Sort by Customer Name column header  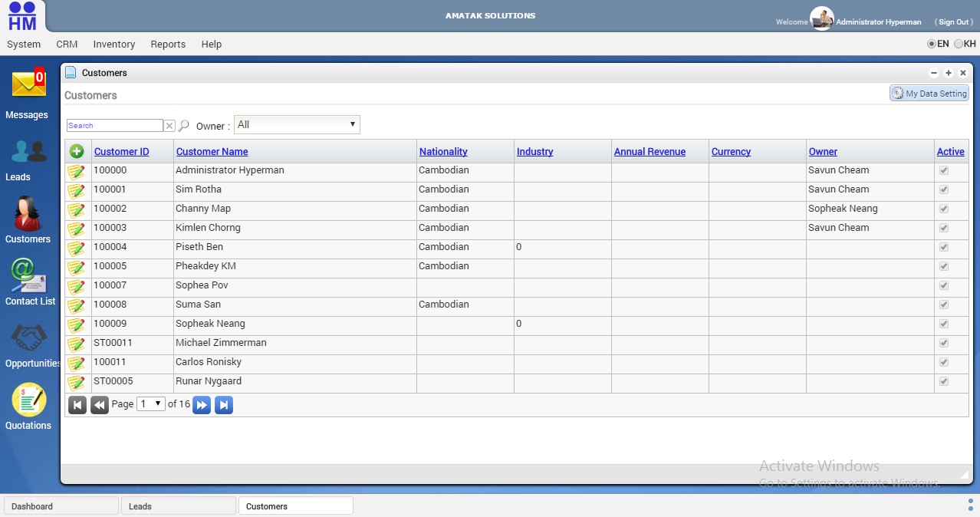(x=212, y=152)
